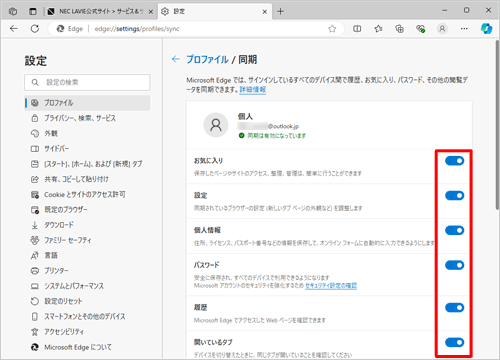
Task: Add page to favorites star in address bar
Action: point(332,29)
